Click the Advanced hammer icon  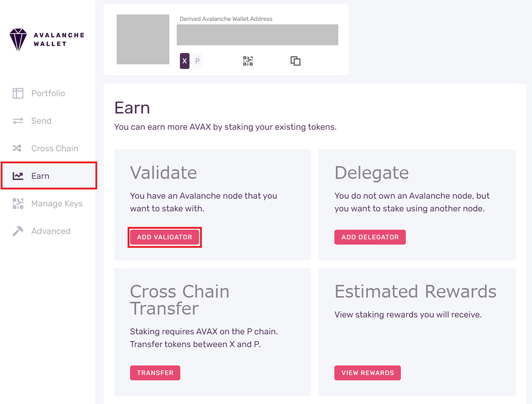point(18,231)
